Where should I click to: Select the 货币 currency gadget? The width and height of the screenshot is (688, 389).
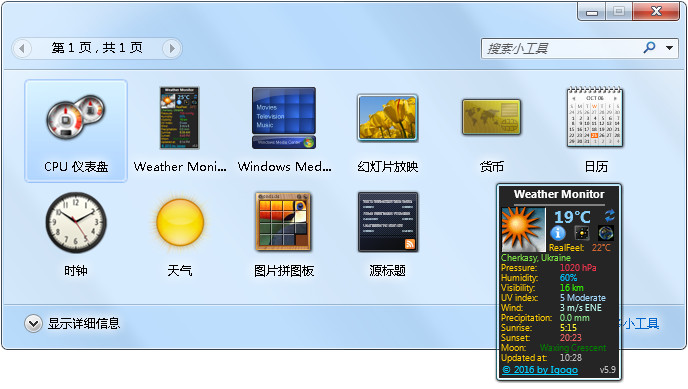pos(491,117)
